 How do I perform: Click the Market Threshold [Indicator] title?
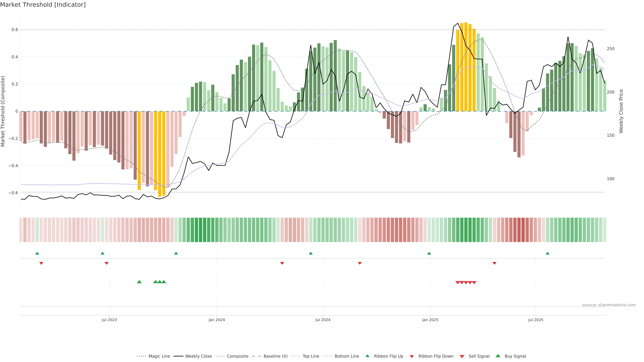click(43, 5)
